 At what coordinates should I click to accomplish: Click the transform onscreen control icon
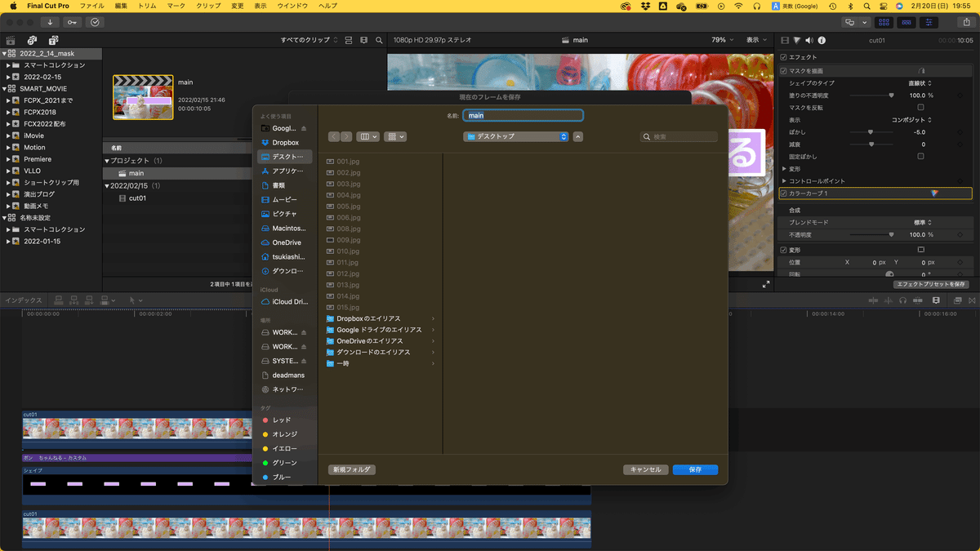921,250
